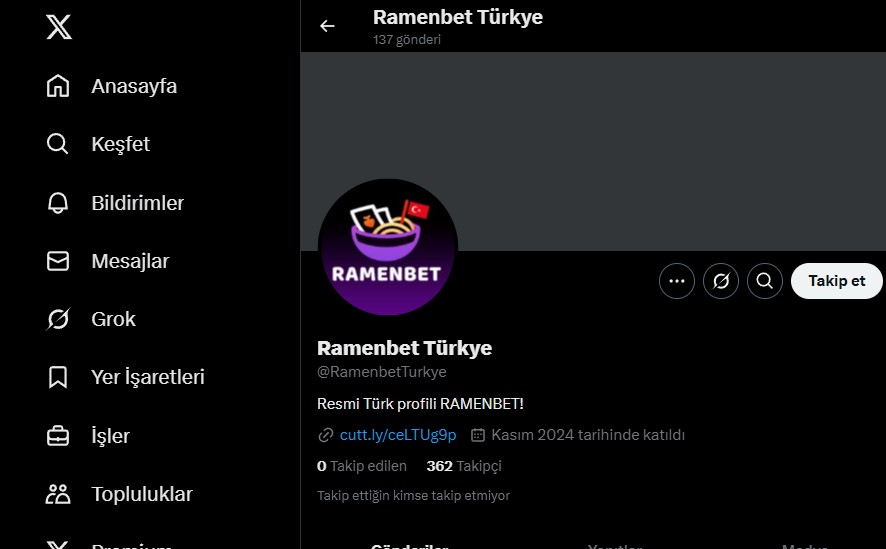Follow the account with Takip et
886x549 pixels.
point(837,281)
